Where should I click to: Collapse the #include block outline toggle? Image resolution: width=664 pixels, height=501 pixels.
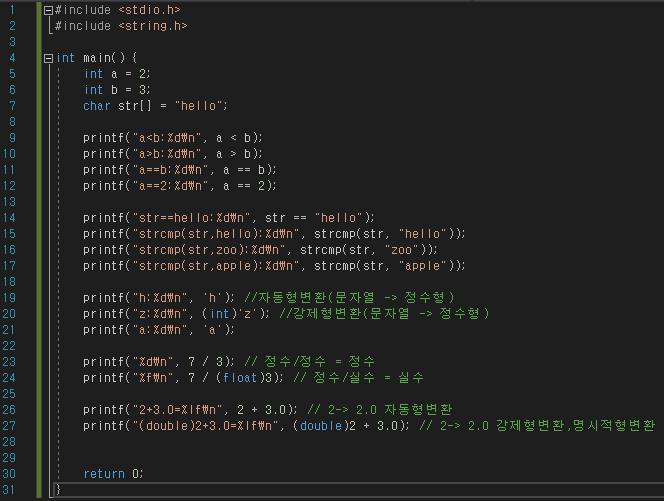pos(48,10)
